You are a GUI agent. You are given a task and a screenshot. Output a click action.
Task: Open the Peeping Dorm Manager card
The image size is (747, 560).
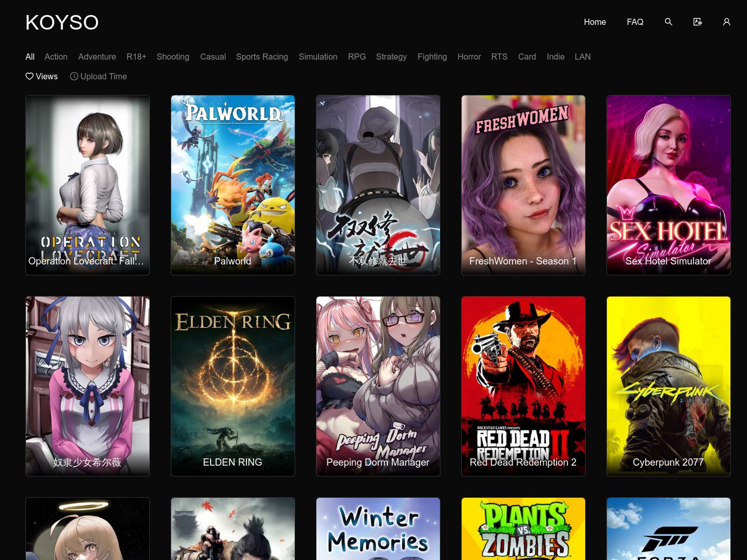tap(378, 386)
